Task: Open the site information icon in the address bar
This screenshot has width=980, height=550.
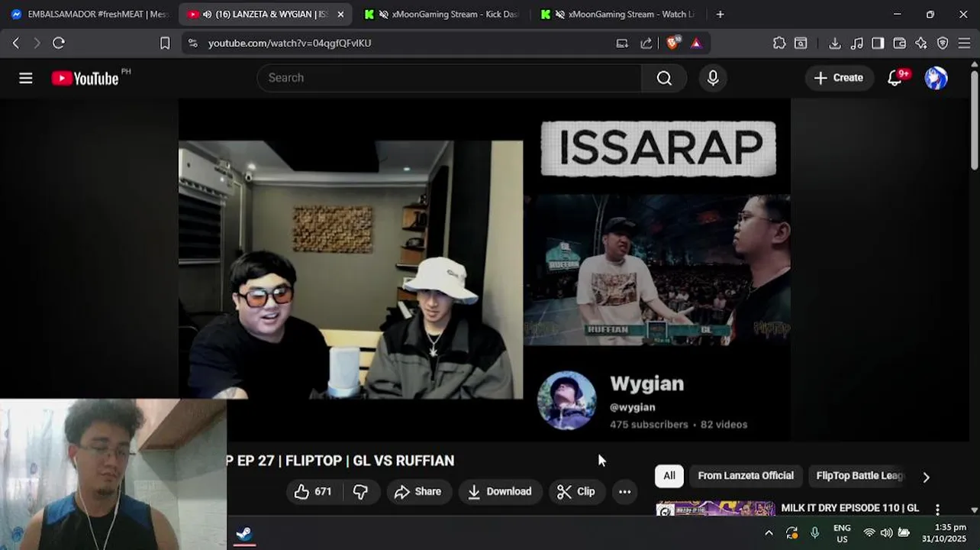Action: point(192,43)
